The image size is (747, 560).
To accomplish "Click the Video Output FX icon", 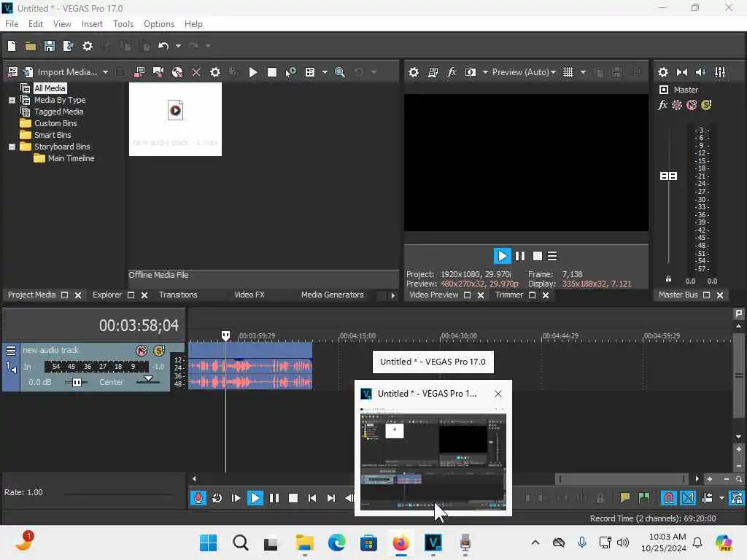I will pos(452,72).
